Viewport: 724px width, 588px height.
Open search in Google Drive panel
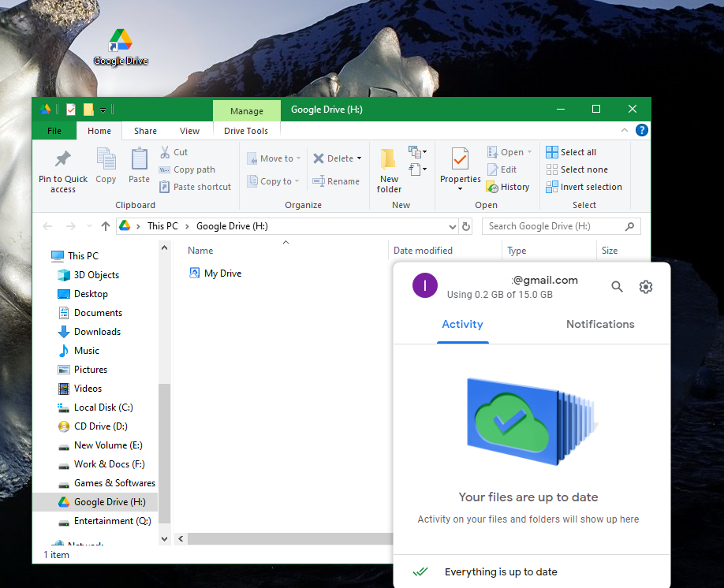click(618, 287)
